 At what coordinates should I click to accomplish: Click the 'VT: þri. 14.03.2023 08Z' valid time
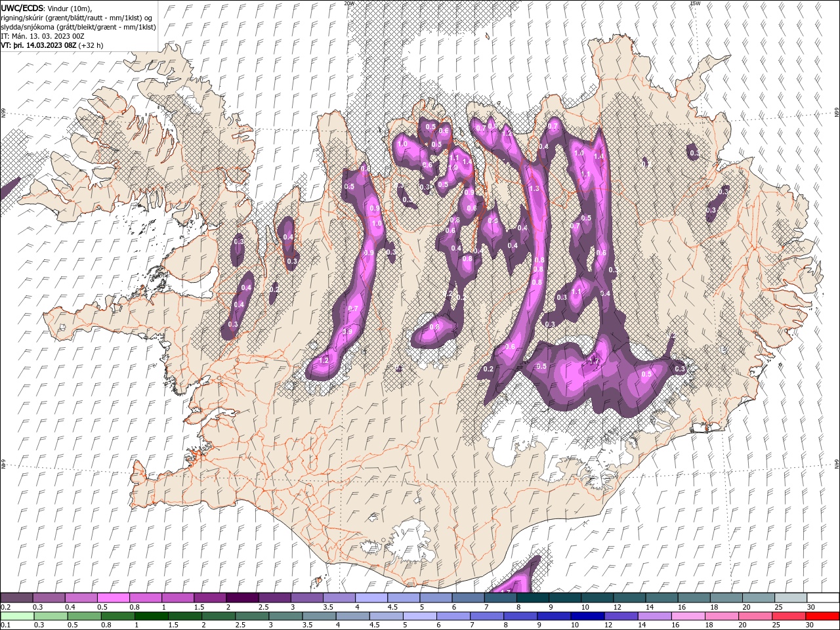tap(39, 45)
